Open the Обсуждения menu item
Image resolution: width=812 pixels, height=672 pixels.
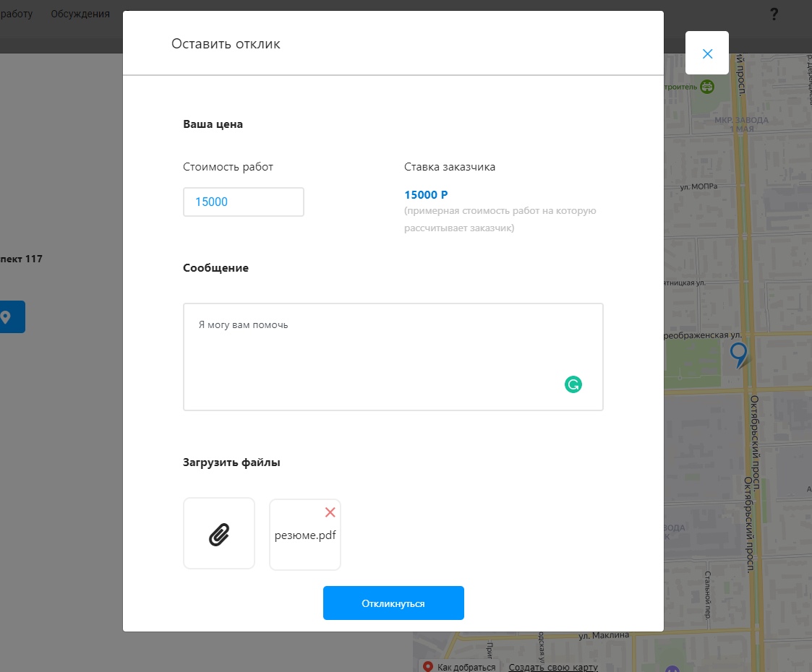pos(80,14)
